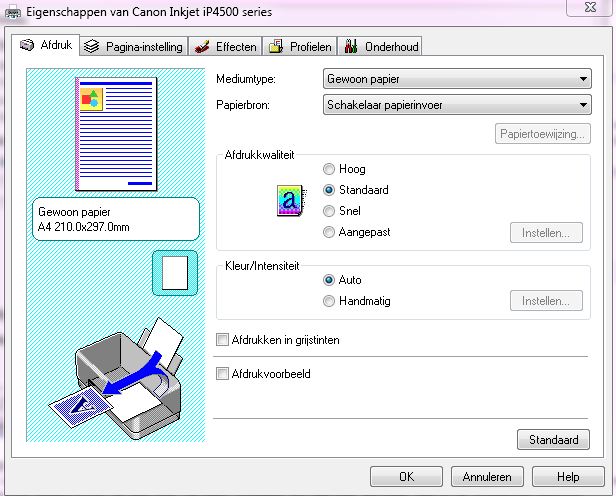Click Instellen button for Kleur/Intensiteit
The height and width of the screenshot is (496, 616).
(546, 301)
